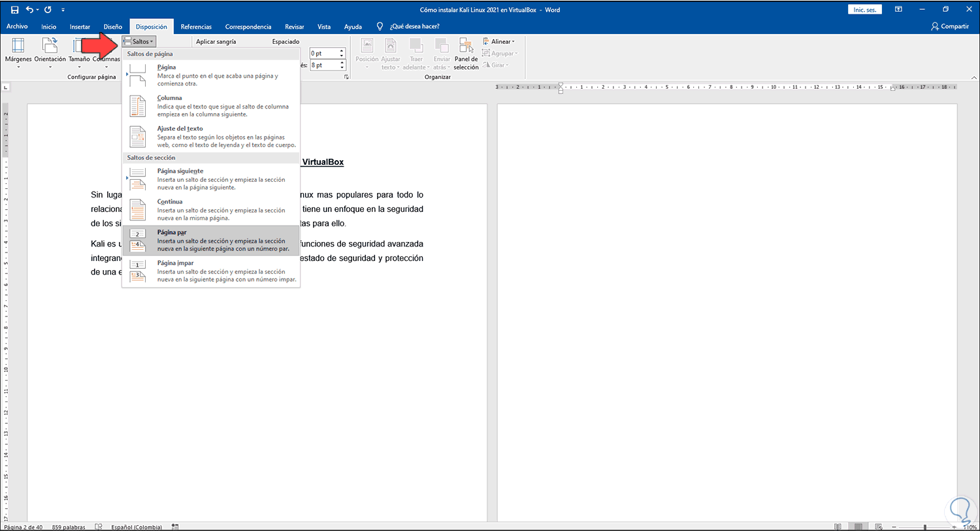Click the Compartir share button
This screenshot has width=980, height=531.
(950, 27)
